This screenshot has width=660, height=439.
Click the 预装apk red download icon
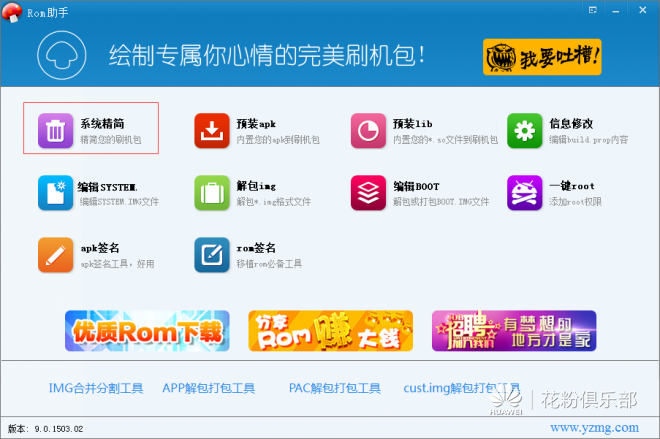pyautogui.click(x=212, y=130)
